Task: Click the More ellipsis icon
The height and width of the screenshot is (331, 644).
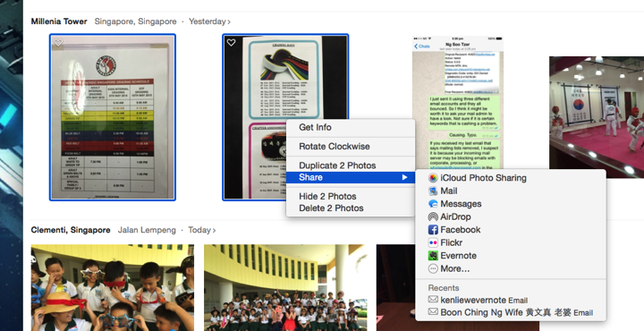Action: click(x=433, y=268)
